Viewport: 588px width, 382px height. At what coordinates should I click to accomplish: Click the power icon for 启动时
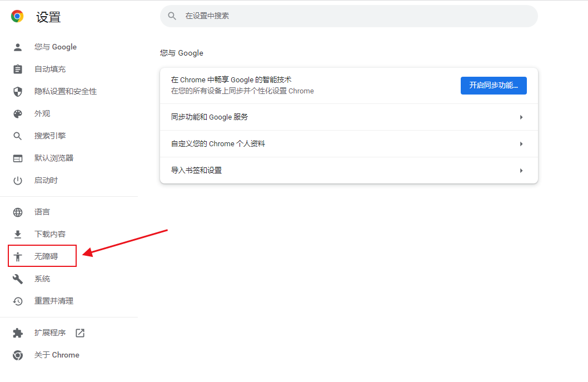pyautogui.click(x=18, y=181)
